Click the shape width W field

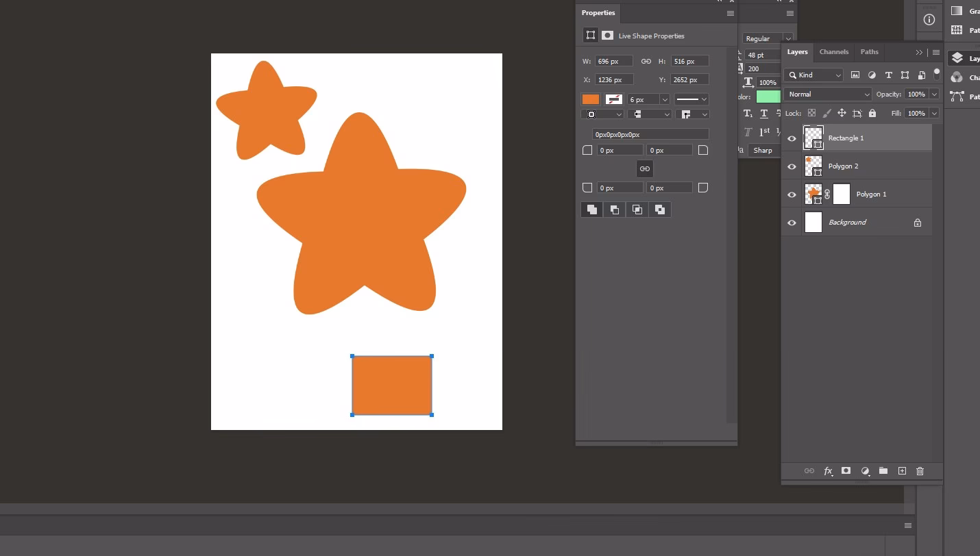tap(613, 62)
